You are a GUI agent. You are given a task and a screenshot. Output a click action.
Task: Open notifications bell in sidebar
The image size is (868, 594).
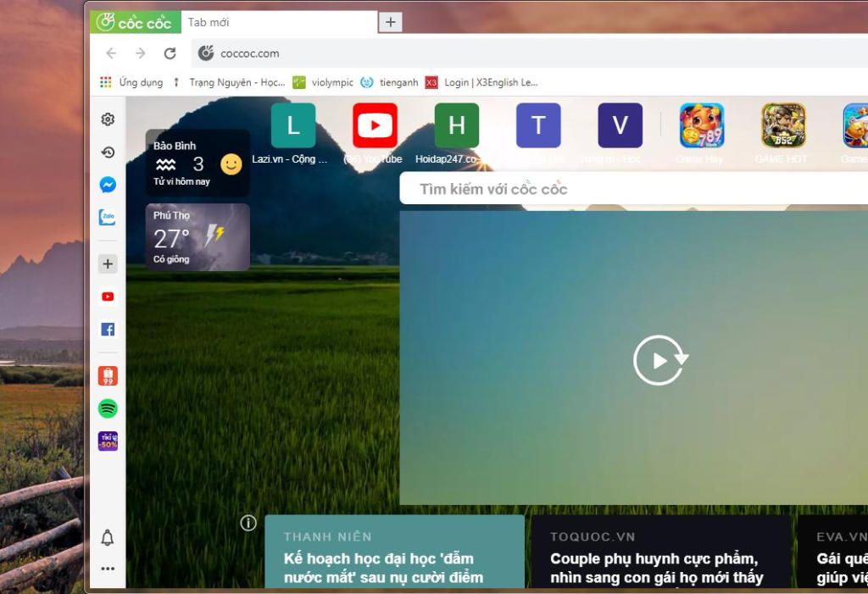pos(108,537)
